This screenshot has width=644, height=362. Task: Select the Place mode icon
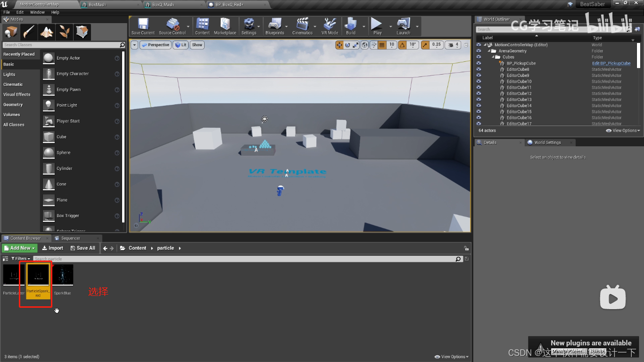[x=10, y=32]
